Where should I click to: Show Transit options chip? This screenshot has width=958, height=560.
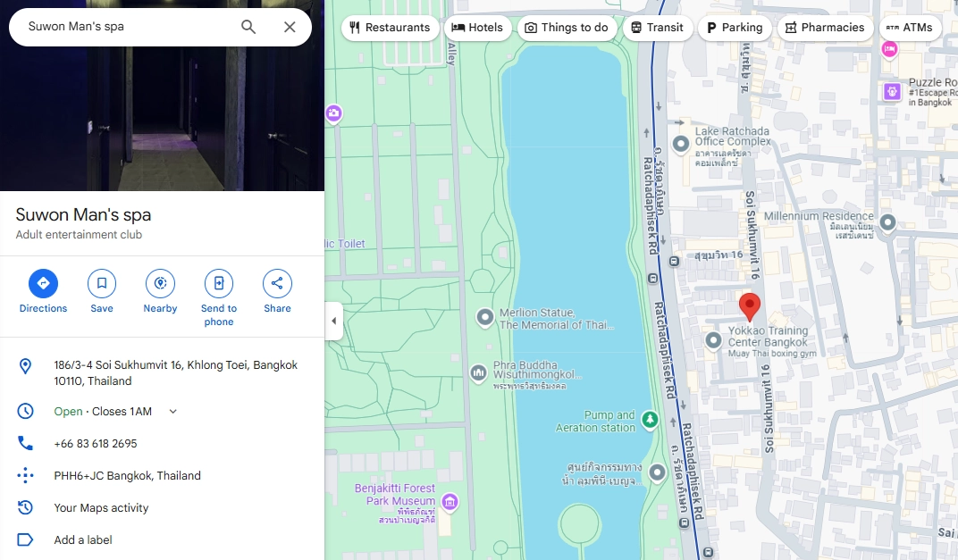click(x=658, y=28)
